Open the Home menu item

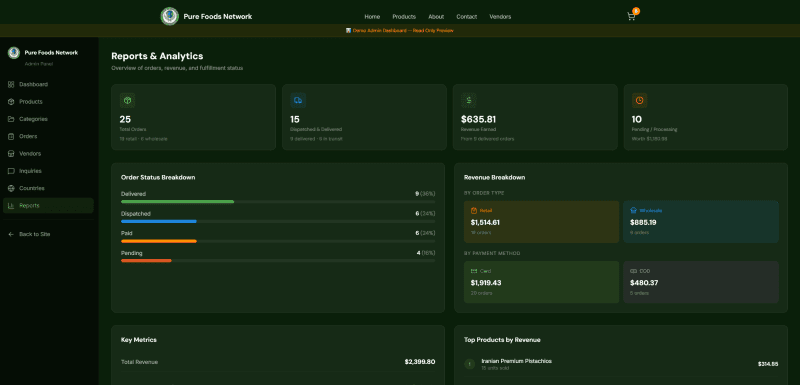pyautogui.click(x=372, y=17)
